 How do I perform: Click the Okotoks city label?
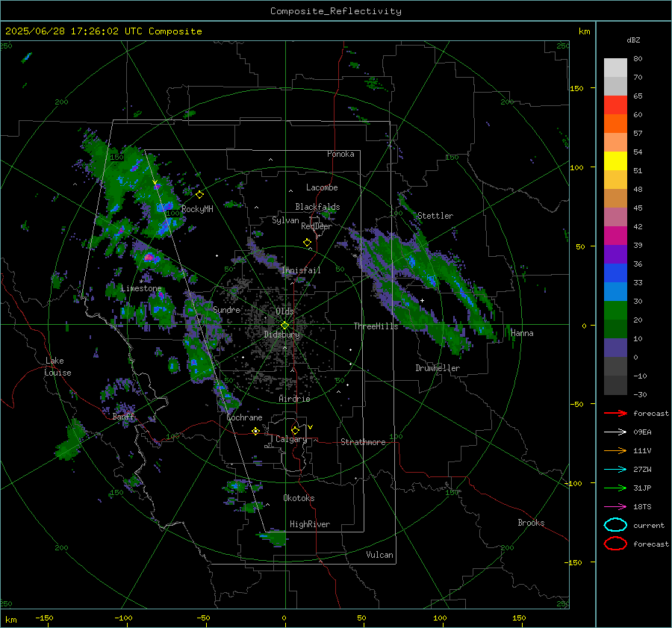299,498
